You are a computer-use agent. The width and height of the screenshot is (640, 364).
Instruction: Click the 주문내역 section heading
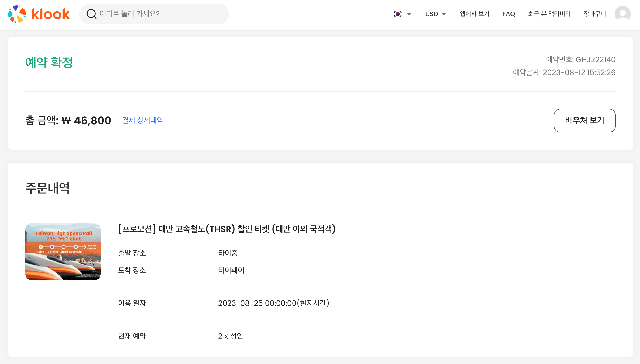pos(47,188)
